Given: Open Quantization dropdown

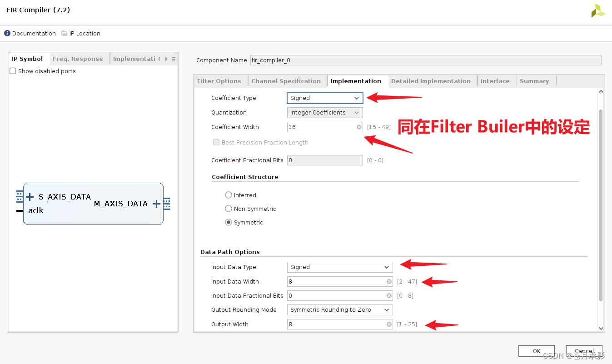Looking at the screenshot, I should (325, 113).
